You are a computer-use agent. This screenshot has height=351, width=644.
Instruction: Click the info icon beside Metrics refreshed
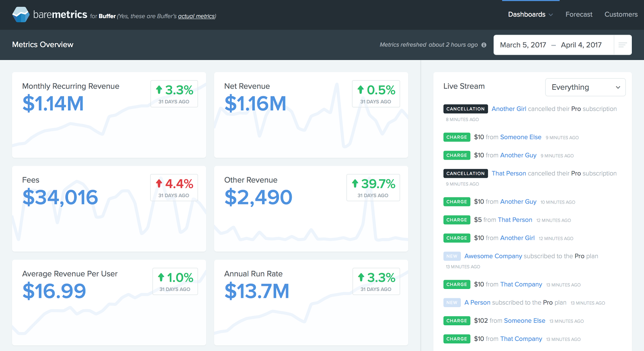coord(484,45)
